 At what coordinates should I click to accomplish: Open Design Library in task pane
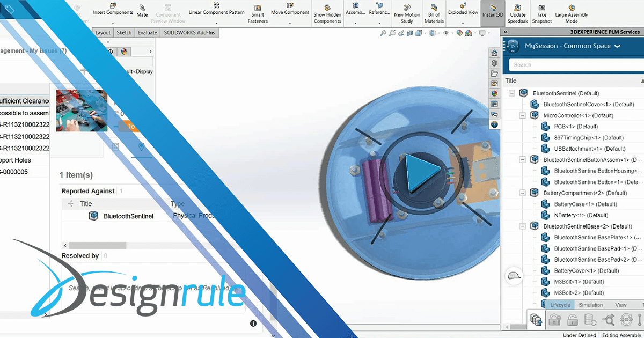click(494, 63)
